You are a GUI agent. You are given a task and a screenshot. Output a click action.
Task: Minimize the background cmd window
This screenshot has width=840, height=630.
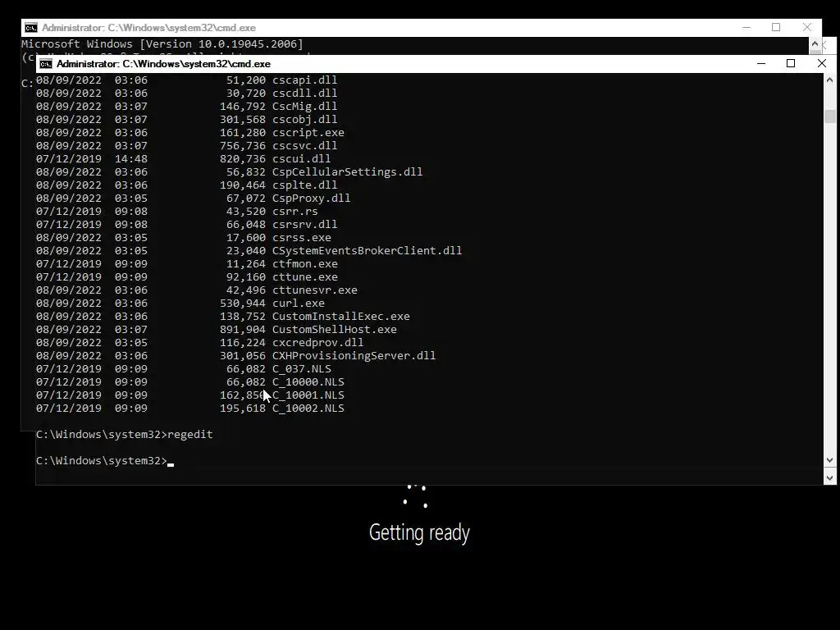click(x=746, y=27)
